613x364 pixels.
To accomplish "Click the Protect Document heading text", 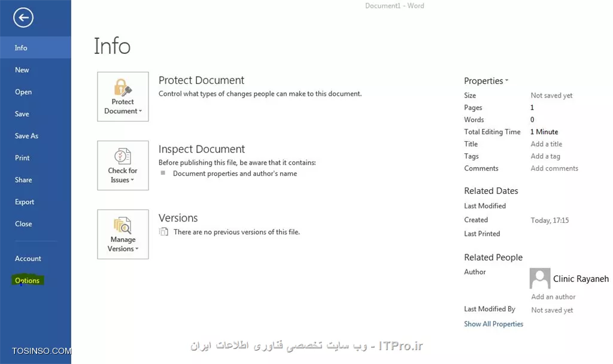I will tap(201, 80).
